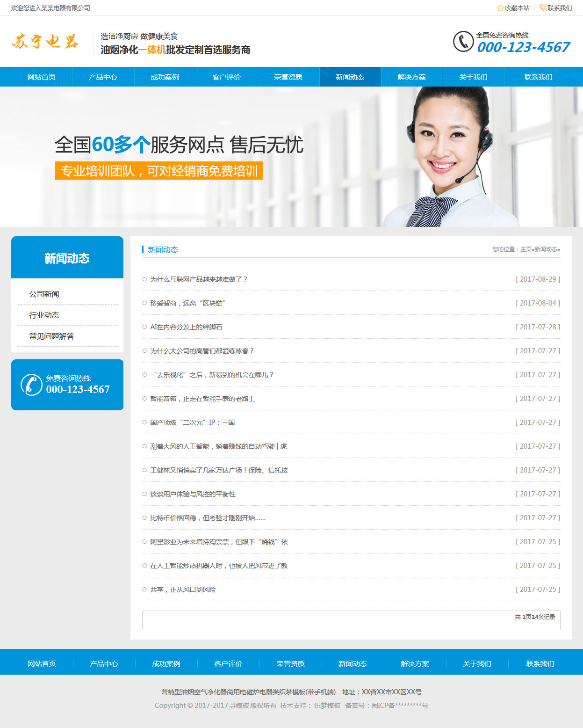Image resolution: width=583 pixels, height=728 pixels.
Task: Click the bullet circle before 共享，正从风口到风险
Action: coord(144,590)
